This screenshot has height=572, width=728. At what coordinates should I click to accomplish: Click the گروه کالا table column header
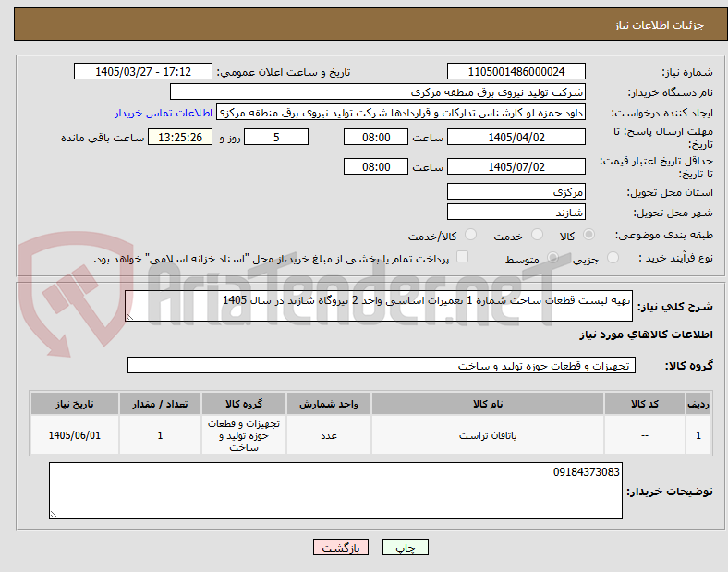[x=244, y=404]
